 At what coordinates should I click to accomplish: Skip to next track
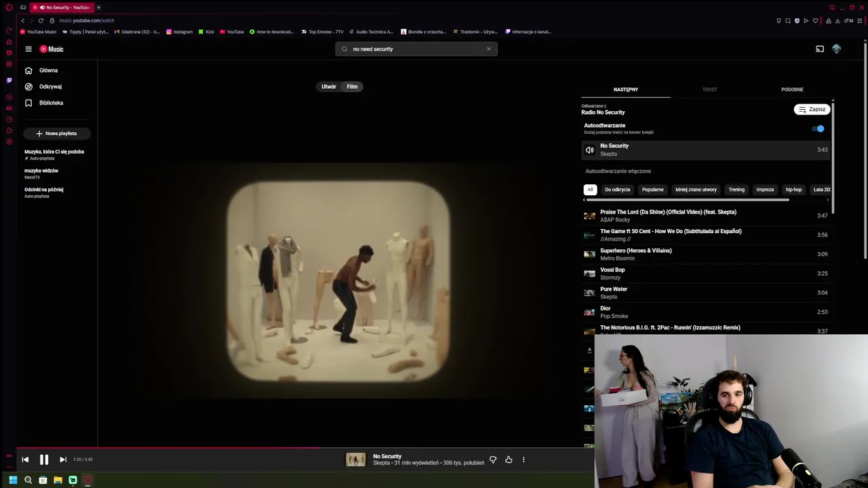pos(62,460)
